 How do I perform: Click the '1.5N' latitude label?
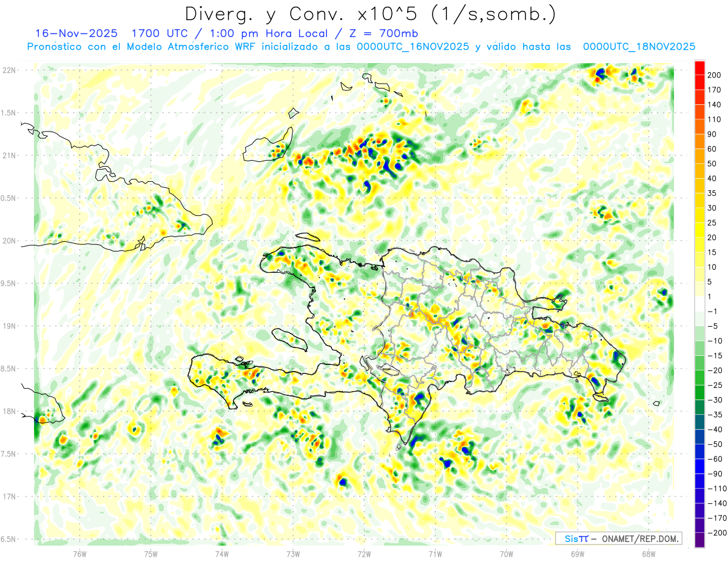tap(9, 113)
